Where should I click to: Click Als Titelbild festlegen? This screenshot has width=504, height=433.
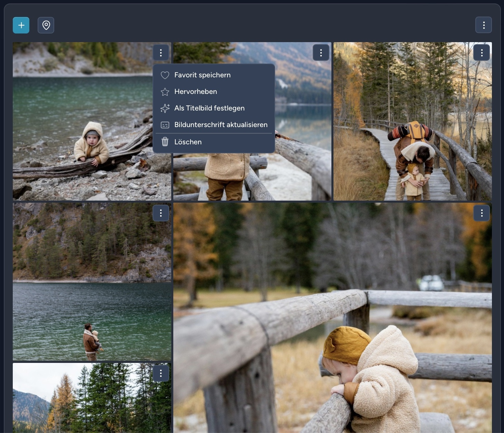[210, 108]
